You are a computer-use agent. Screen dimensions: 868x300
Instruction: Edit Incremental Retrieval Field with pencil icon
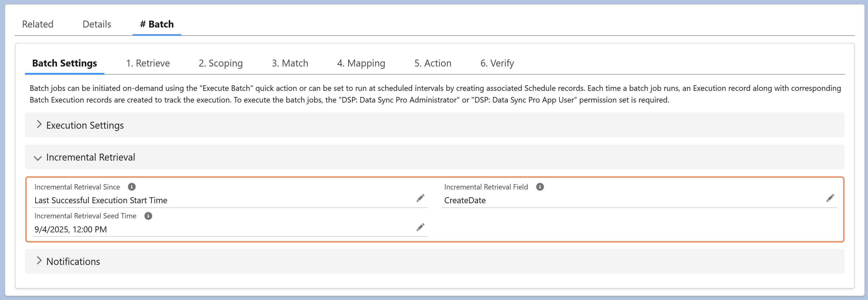830,198
